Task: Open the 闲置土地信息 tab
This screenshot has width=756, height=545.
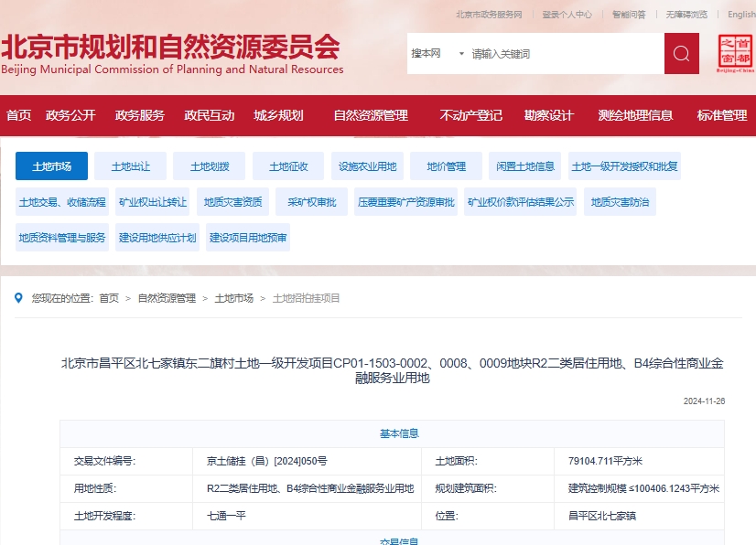Action: coord(525,166)
